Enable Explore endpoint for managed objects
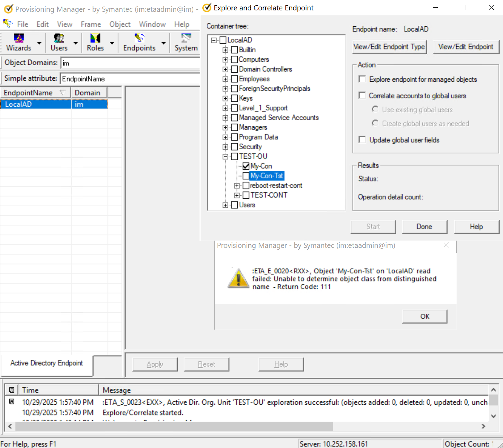Viewport: 503px width, 448px height. 362,79
